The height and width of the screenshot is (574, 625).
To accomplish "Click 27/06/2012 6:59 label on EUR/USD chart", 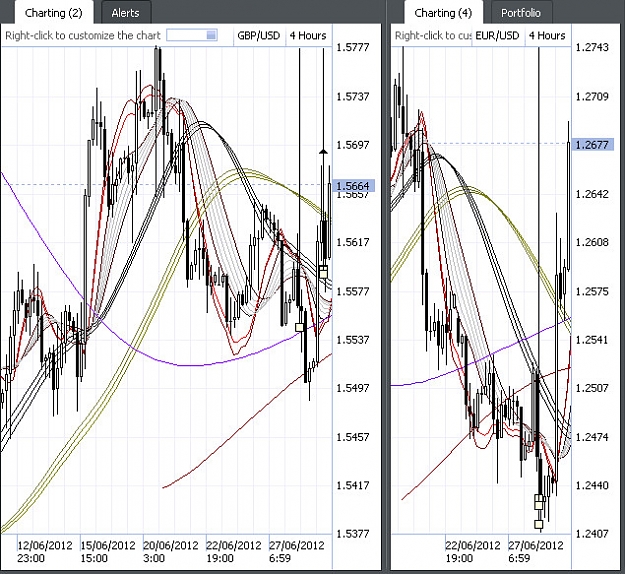I will tap(536, 551).
